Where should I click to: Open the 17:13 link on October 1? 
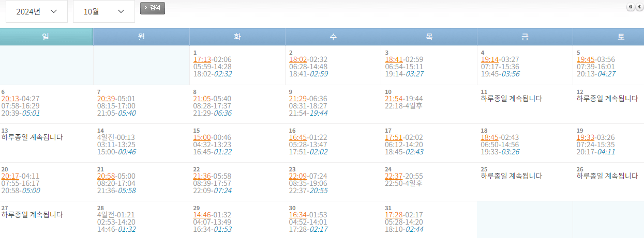point(202,60)
